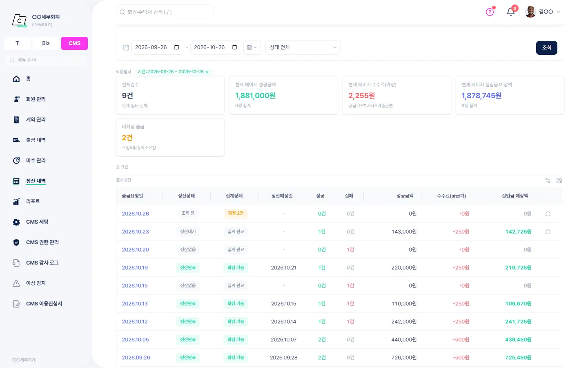Sort by 성공금액 column header
Viewport: 588px width, 368px height.
[x=405, y=196]
